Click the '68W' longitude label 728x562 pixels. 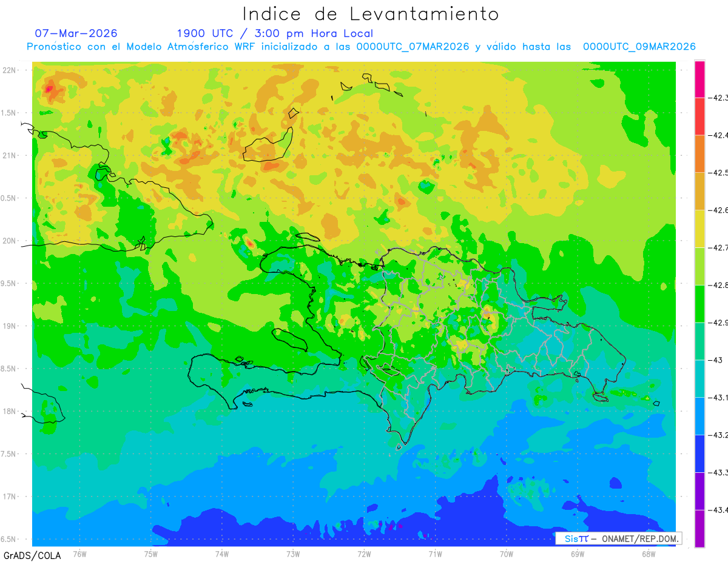click(x=649, y=554)
